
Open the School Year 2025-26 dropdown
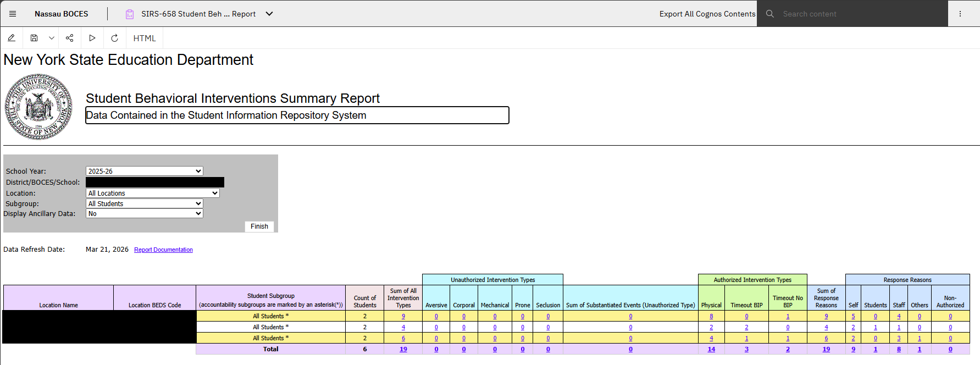[x=145, y=171]
